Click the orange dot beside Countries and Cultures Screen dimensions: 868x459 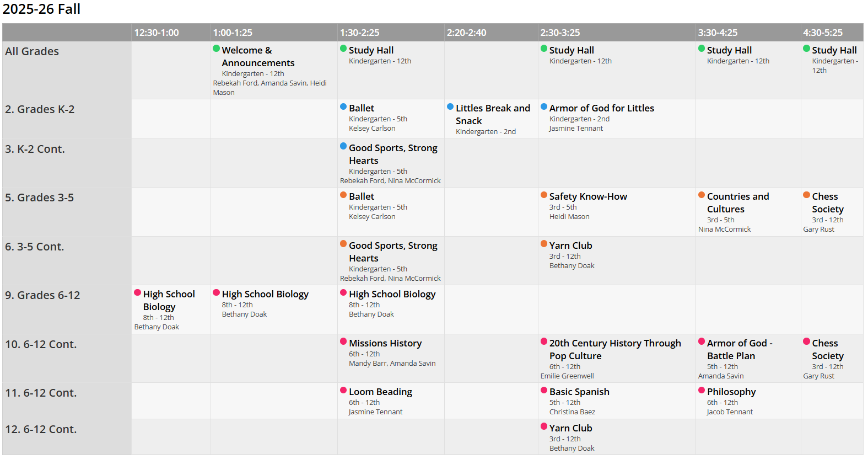pyautogui.click(x=702, y=195)
